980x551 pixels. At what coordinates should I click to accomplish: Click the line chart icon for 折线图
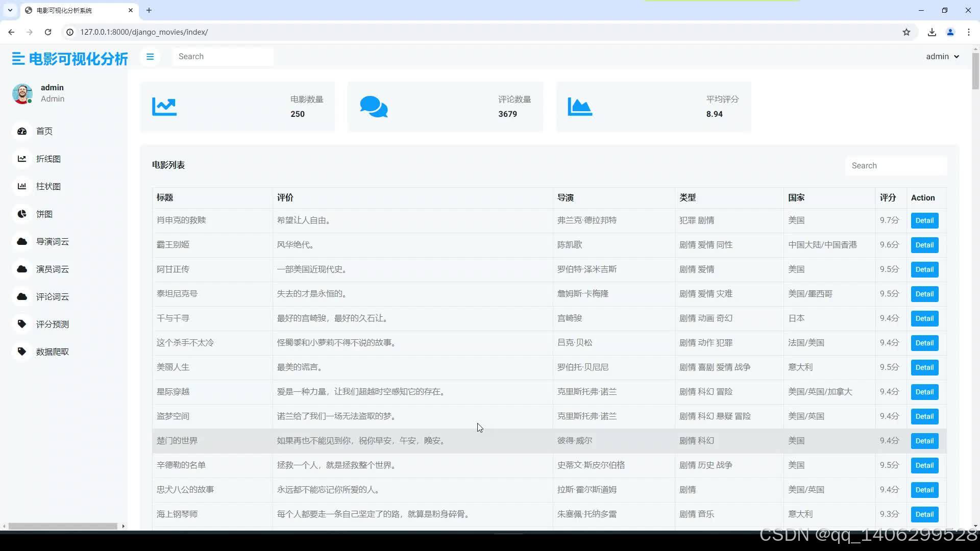22,159
